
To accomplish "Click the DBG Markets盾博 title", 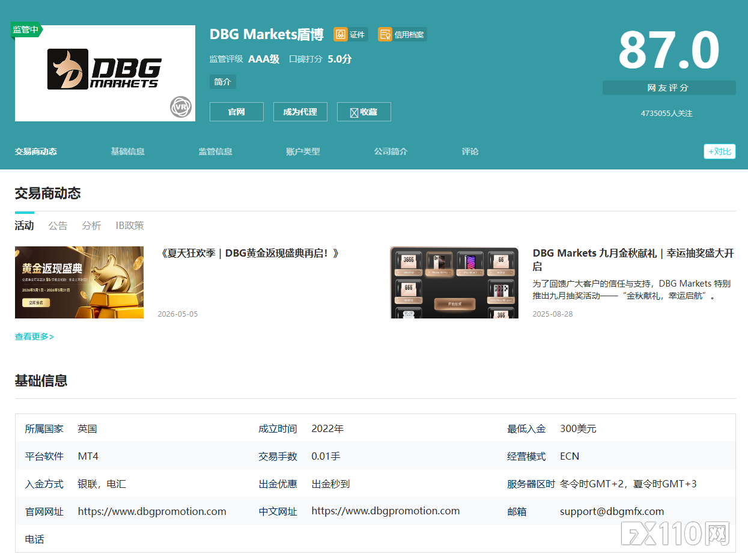I will [267, 34].
